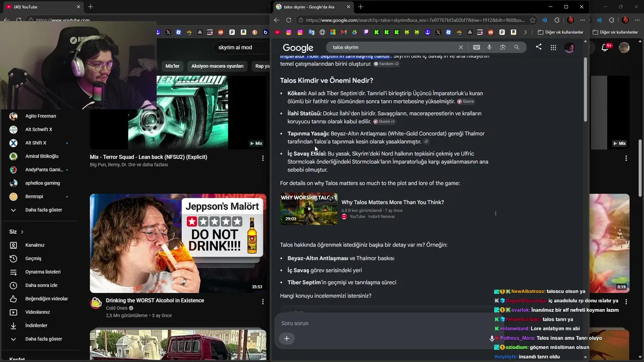Screen dimensions: 644x362
Task: Open 'Drinking the WORST Alcohol in Existence' title
Action: (155, 301)
